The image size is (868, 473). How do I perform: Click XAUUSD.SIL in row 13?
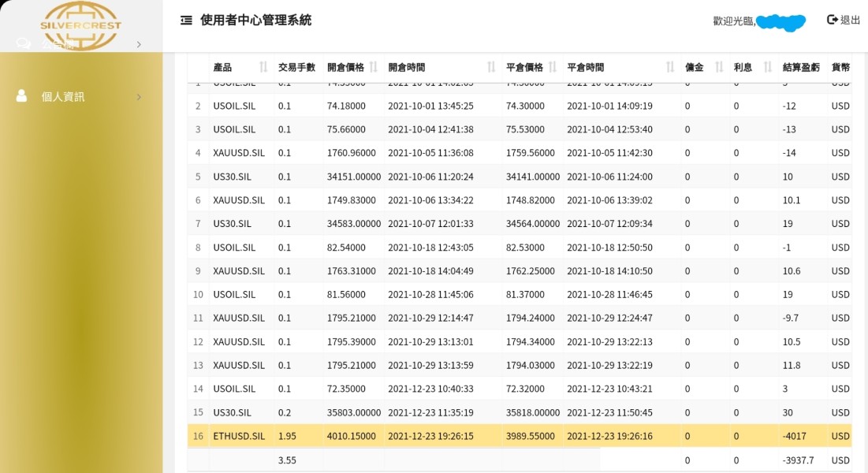[239, 365]
